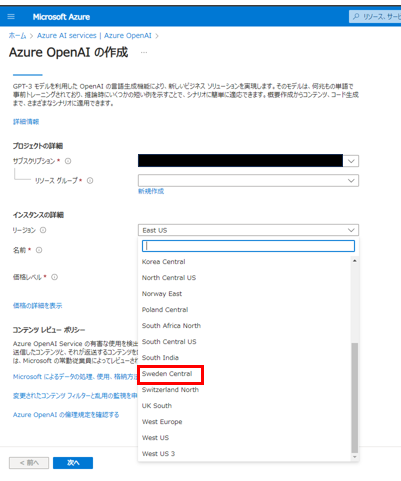Open the ellipsis menu next to page title
401x481 pixels.
(144, 53)
